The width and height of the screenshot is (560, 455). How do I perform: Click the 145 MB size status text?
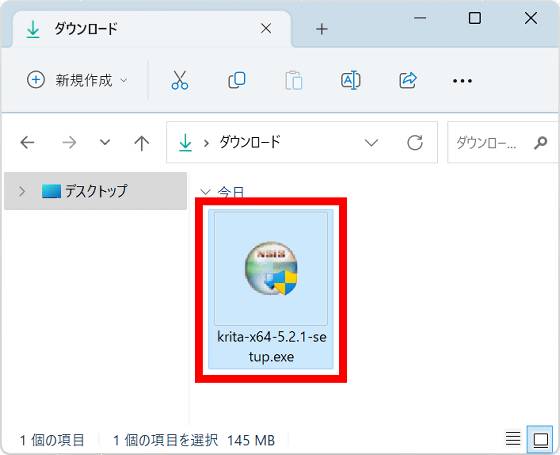[251, 440]
